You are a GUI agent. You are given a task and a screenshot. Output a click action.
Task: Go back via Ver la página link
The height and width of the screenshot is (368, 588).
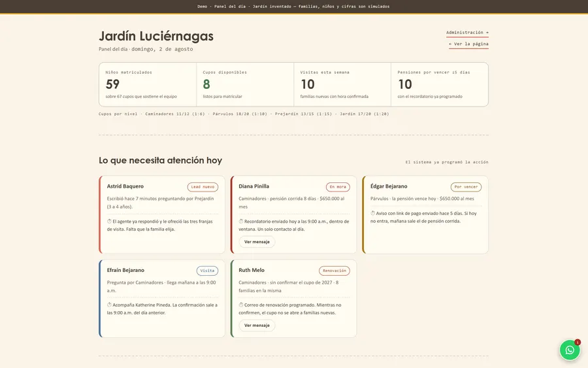468,44
